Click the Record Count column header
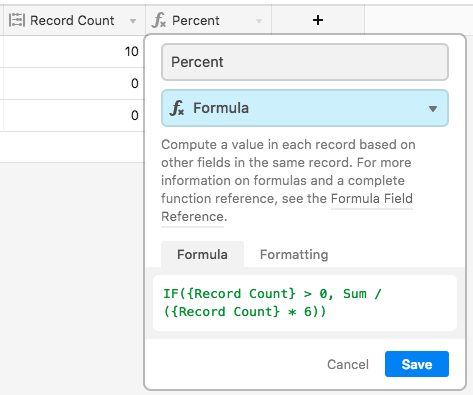473x395 pixels. coord(74,20)
